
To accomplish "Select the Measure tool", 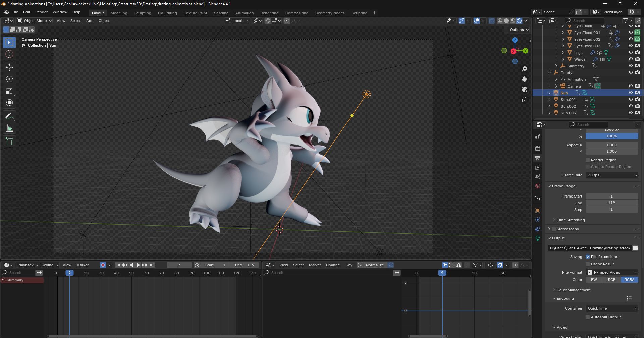I will tap(9, 128).
